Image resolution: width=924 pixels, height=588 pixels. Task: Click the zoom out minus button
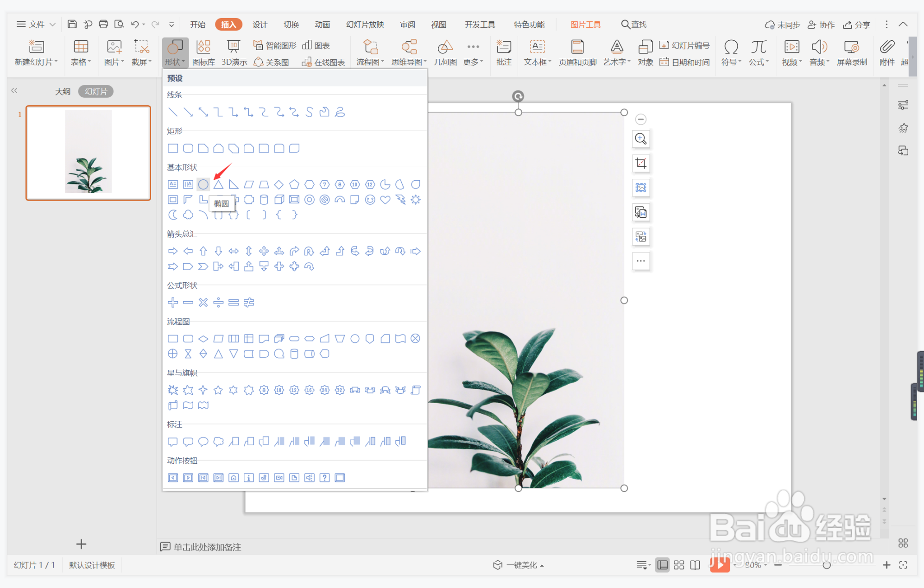(778, 565)
